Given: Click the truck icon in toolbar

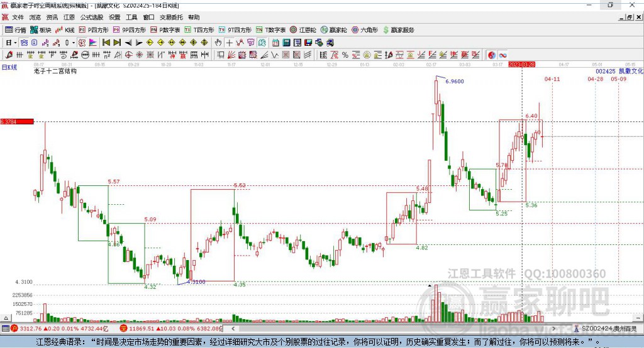Looking at the screenshot, I should pos(330,43).
